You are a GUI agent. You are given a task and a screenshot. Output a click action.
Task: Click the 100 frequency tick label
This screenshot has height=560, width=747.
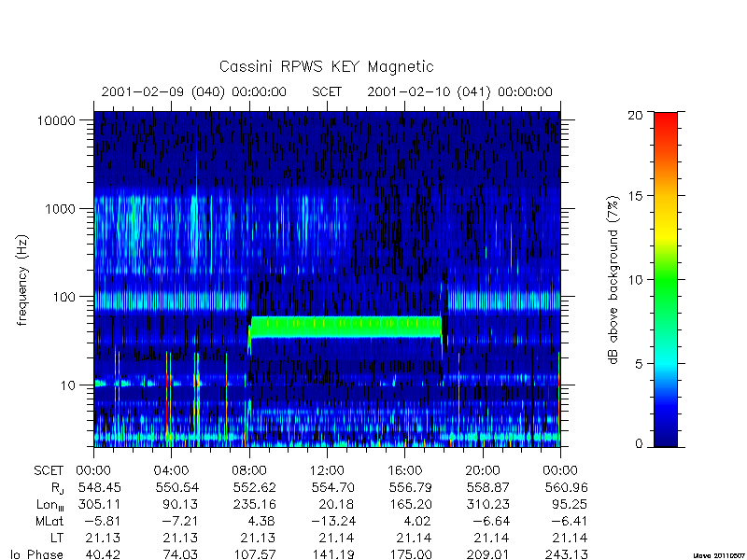pyautogui.click(x=64, y=297)
